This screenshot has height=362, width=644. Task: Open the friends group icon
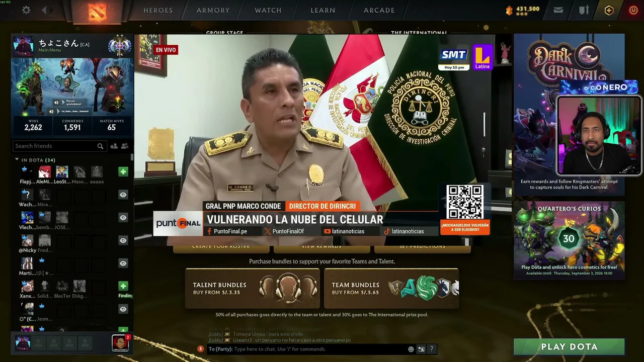click(x=125, y=146)
